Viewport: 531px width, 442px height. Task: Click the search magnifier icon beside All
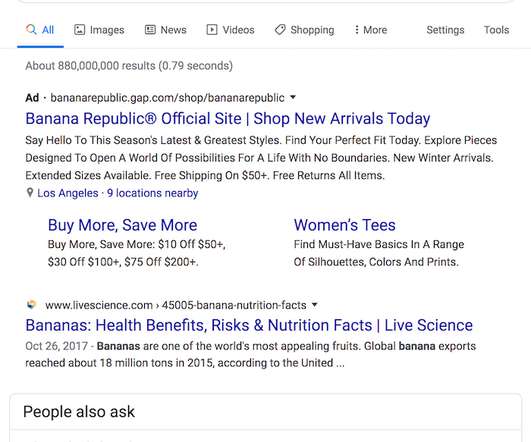31,29
